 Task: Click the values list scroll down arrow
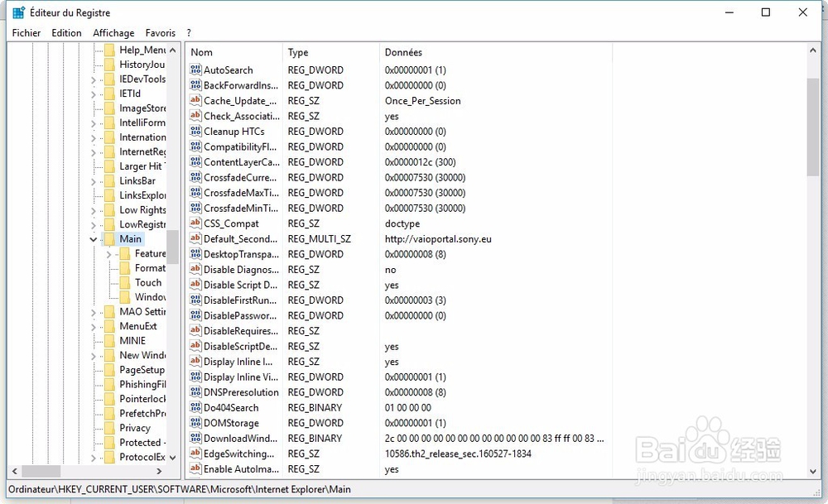[x=813, y=471]
